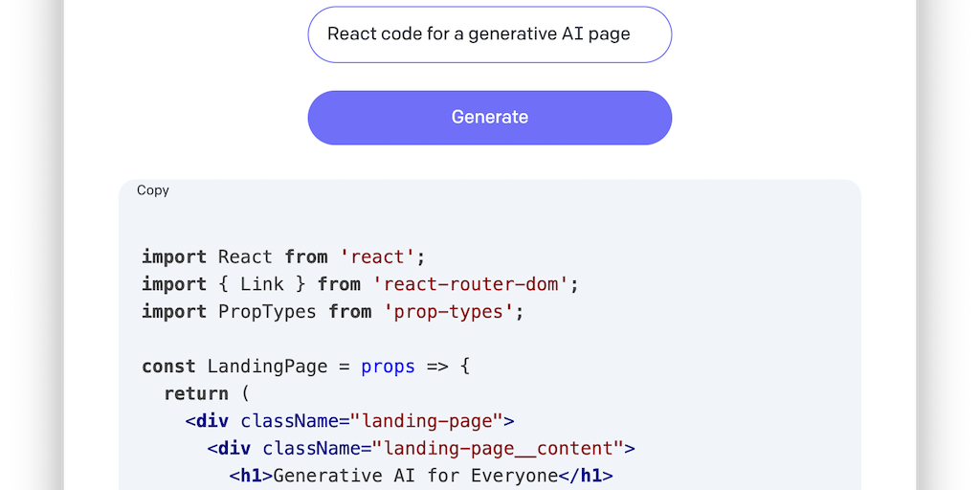Click the Generative AI for Everyone heading text
Viewport: 980px width, 490px height.
click(x=415, y=476)
